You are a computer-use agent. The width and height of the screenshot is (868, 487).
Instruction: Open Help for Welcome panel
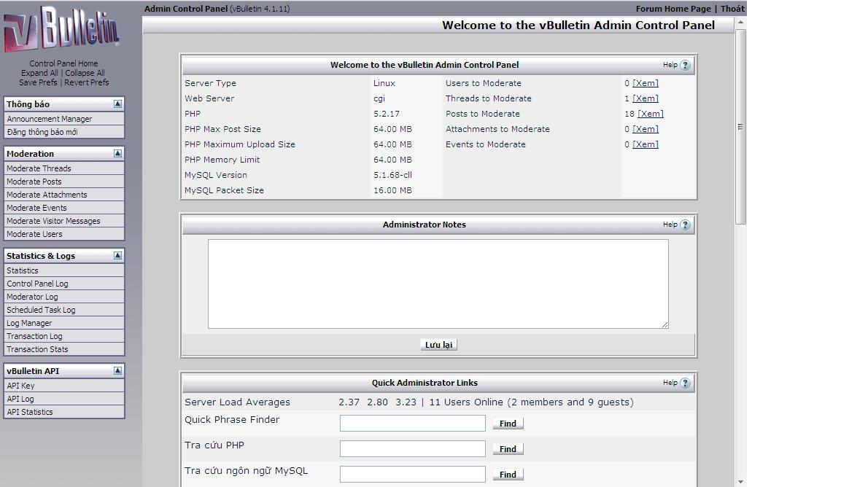[x=685, y=66]
